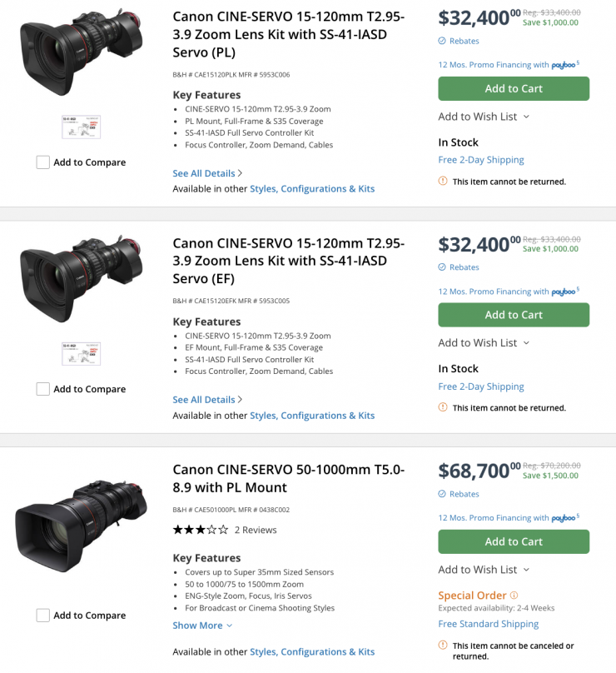This screenshot has width=616, height=673.
Task: Click kit contents thumbnail under PL lens image
Action: [81, 127]
